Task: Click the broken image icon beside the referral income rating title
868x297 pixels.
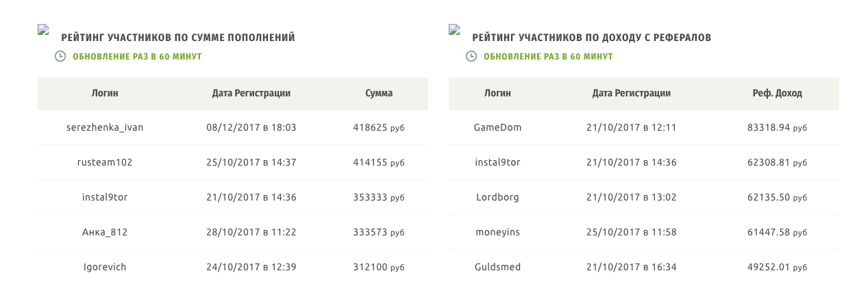Action: click(x=454, y=30)
